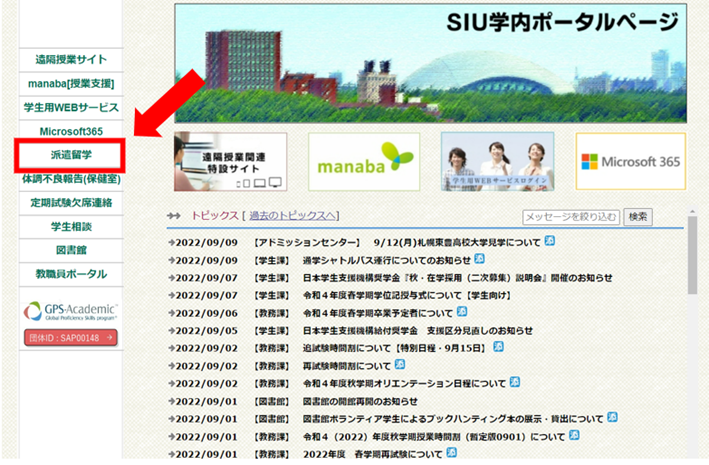
Task: Open topic 令和4年度秋学期オリエンテーション日程について
Action: pyautogui.click(x=404, y=384)
